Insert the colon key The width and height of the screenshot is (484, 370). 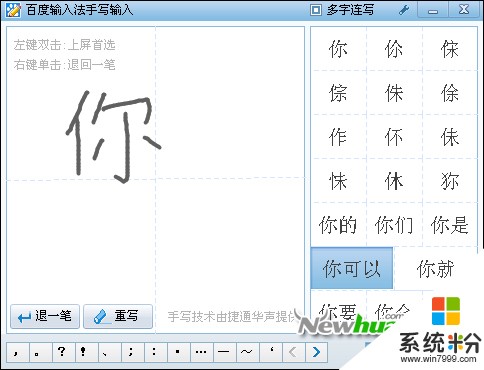tap(155, 352)
